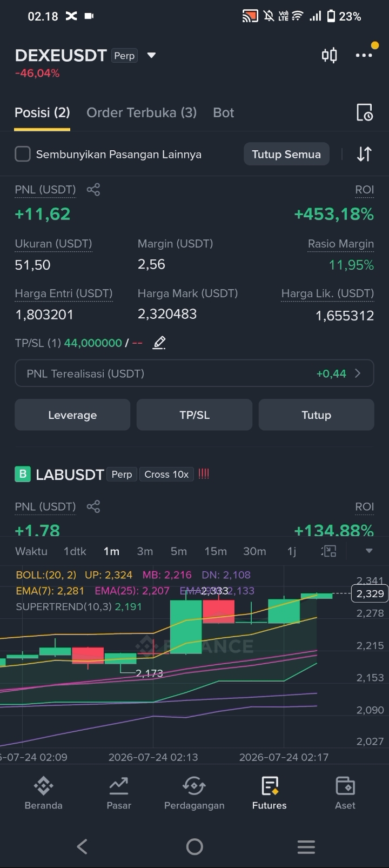Open Pasar in bottom navigation
The width and height of the screenshot is (389, 868).
[x=119, y=793]
